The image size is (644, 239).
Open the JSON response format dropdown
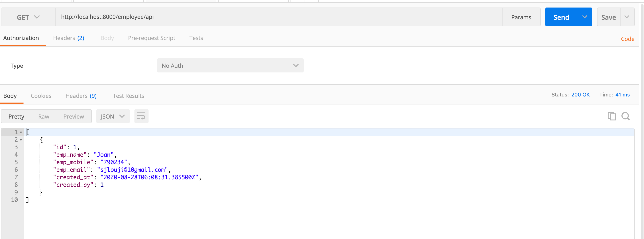tap(113, 116)
